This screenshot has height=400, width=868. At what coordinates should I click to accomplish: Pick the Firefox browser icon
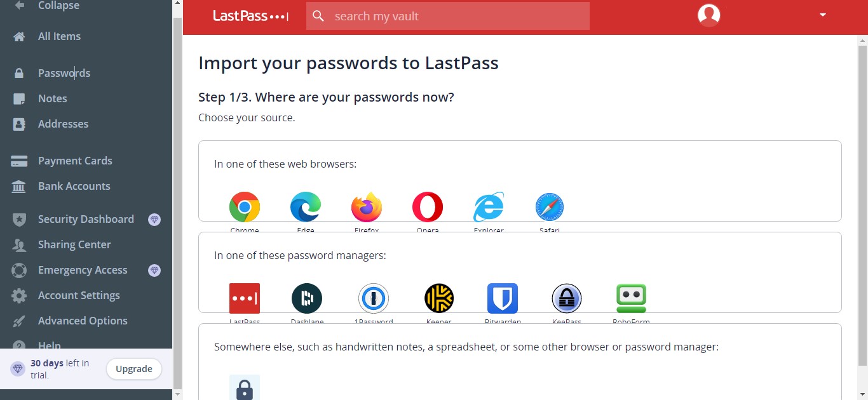(367, 207)
